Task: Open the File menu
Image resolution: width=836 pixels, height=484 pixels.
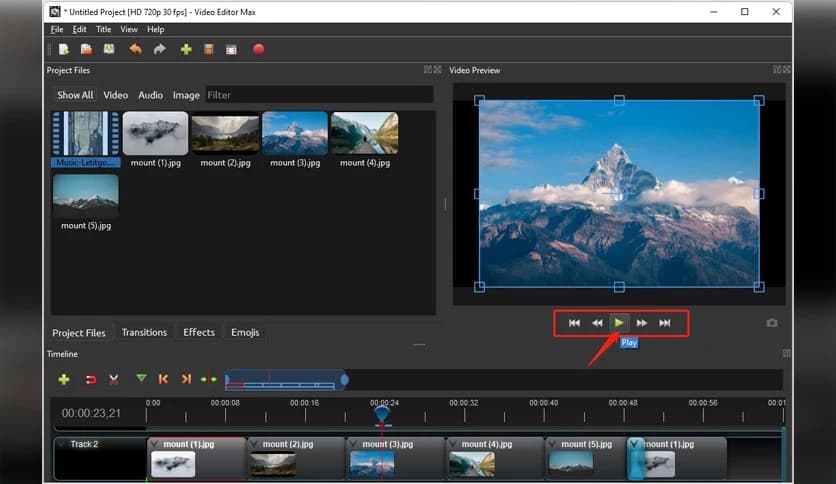Action: (57, 29)
